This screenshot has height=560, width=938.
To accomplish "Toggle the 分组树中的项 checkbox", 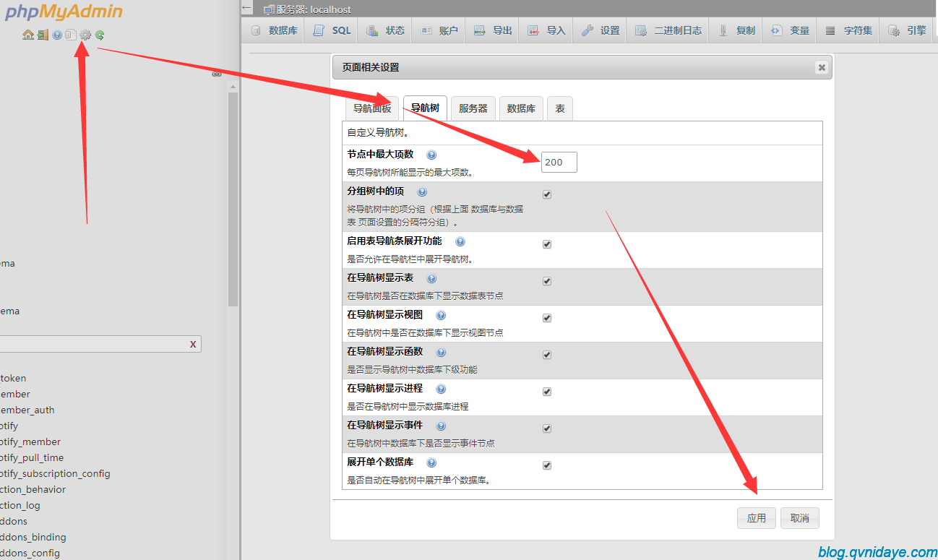I will [x=547, y=194].
